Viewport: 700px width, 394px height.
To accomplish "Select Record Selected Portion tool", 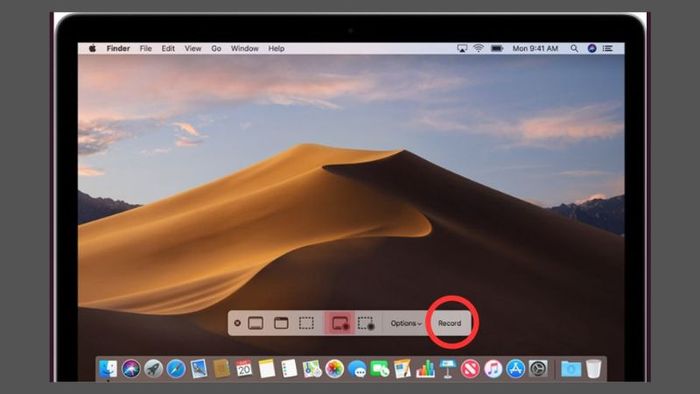I will tap(366, 323).
